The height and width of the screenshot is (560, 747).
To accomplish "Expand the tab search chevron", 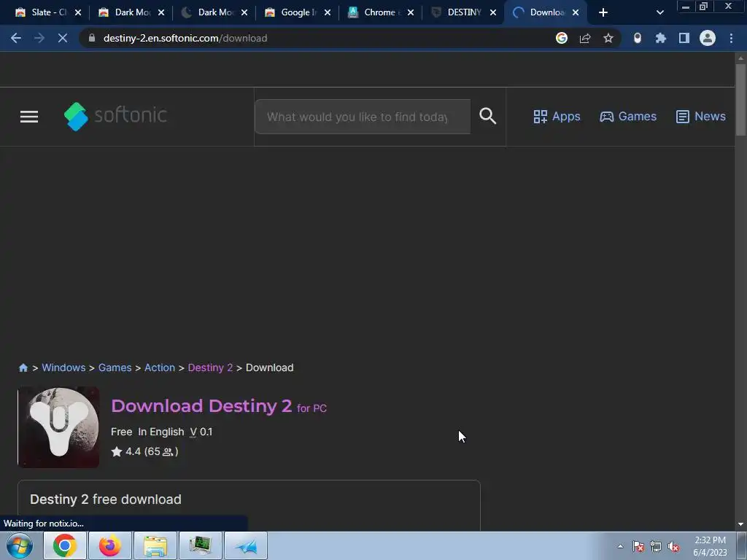I will [659, 12].
